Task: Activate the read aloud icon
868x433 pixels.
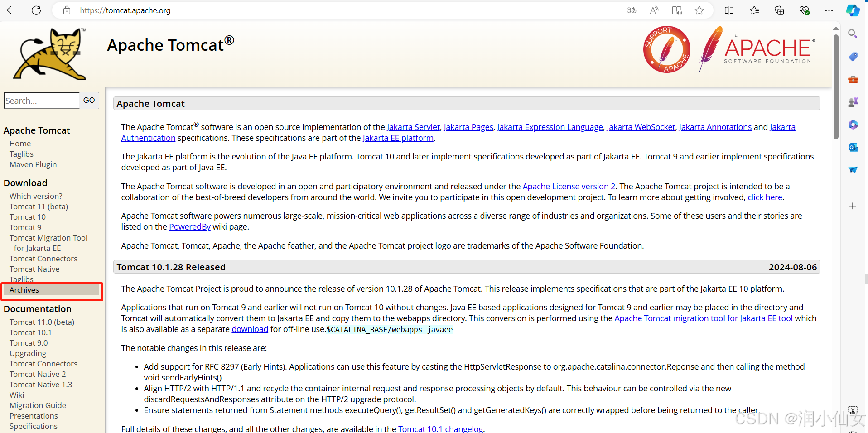Action: point(654,10)
